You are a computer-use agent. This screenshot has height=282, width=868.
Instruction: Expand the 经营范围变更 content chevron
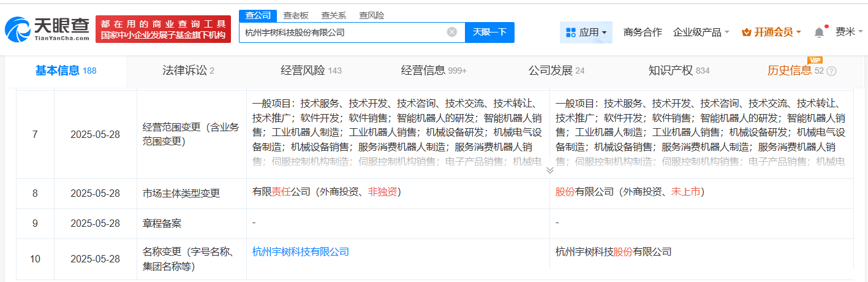coord(549,170)
